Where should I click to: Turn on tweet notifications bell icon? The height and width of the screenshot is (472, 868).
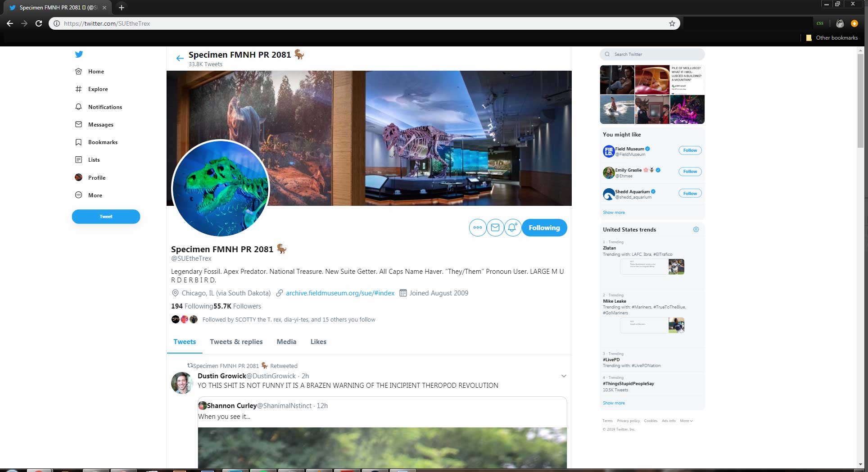pos(512,227)
